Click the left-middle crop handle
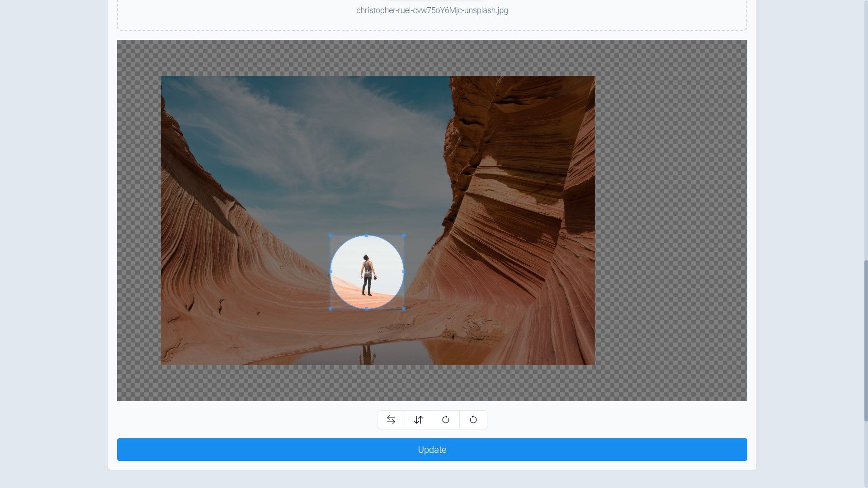 point(330,272)
